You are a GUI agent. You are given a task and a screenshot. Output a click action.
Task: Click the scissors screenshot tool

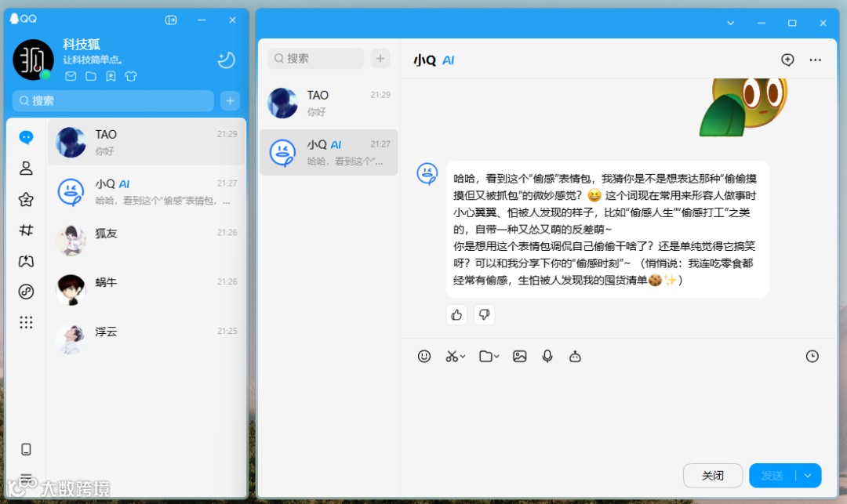(452, 356)
